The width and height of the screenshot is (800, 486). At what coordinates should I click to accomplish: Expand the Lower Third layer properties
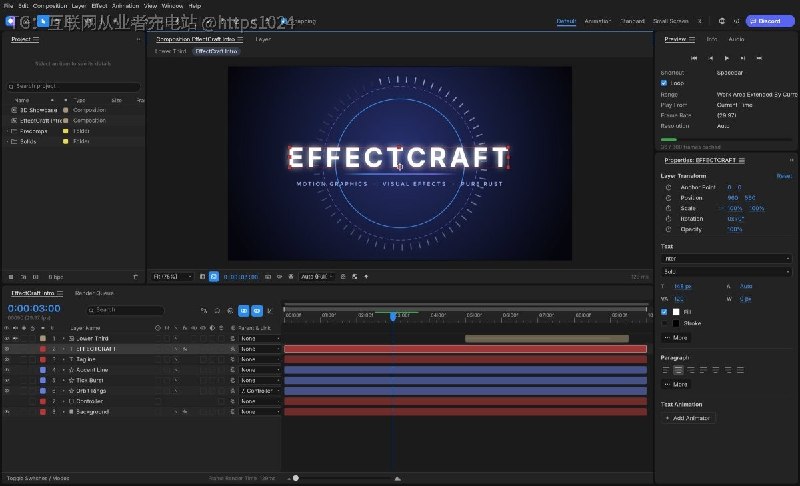point(64,339)
